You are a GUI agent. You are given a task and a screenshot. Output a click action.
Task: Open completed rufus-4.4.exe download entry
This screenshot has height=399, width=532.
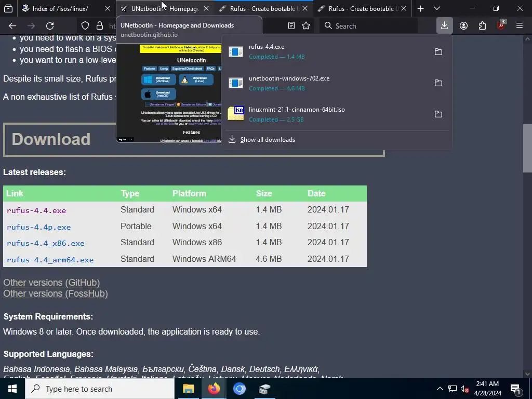pos(326,51)
